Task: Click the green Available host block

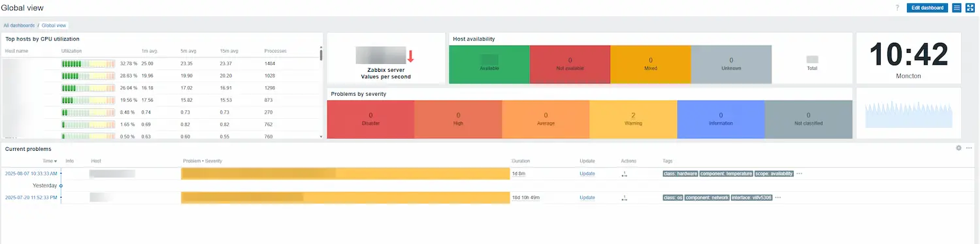Action: click(489, 64)
